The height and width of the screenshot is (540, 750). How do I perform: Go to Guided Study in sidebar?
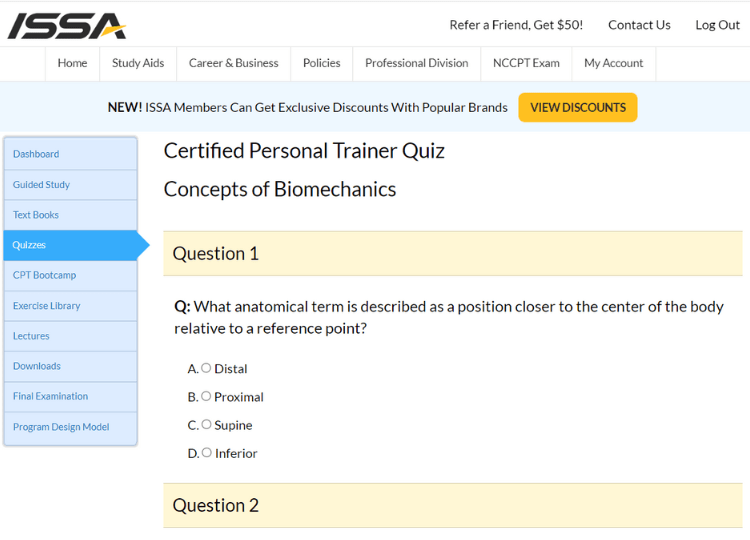click(x=71, y=185)
